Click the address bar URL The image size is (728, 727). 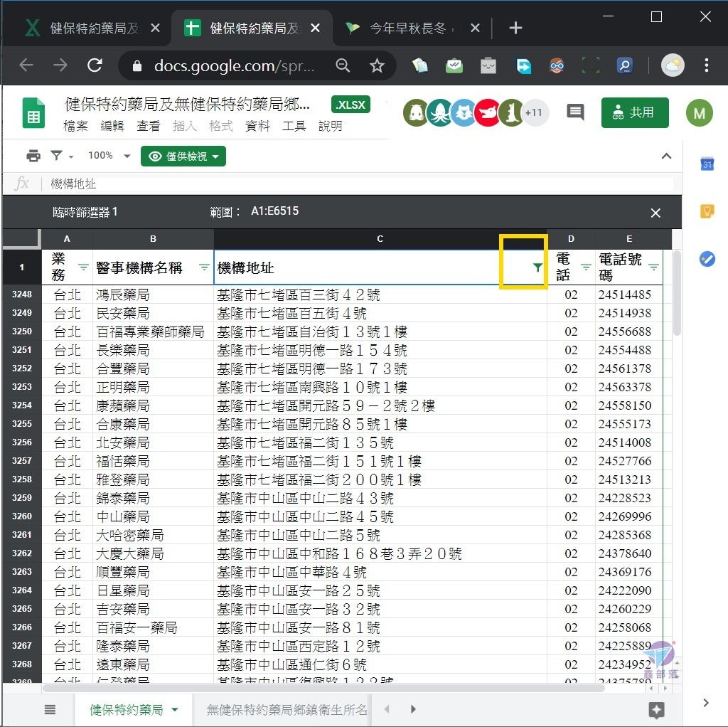point(233,66)
